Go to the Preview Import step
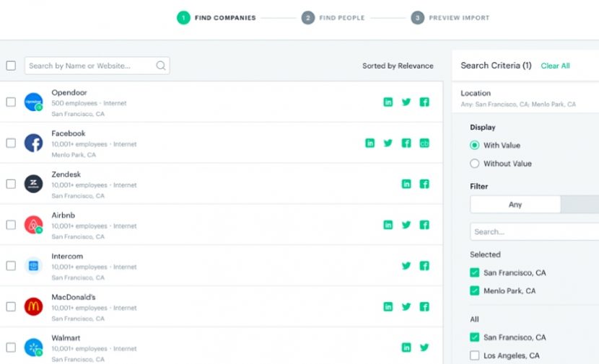 (x=450, y=17)
